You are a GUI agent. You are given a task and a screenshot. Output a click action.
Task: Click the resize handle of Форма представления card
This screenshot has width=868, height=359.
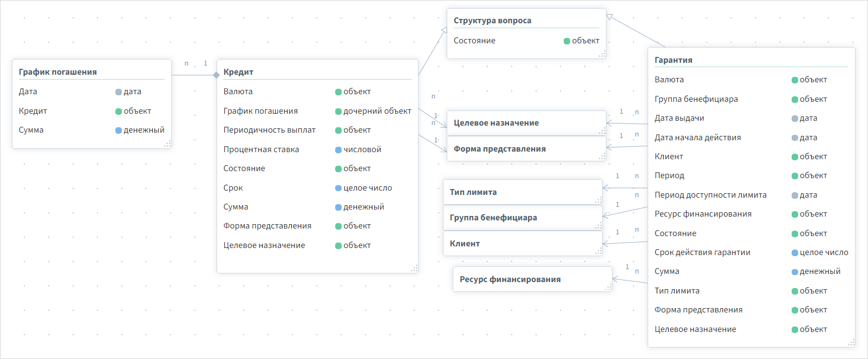[x=602, y=156]
